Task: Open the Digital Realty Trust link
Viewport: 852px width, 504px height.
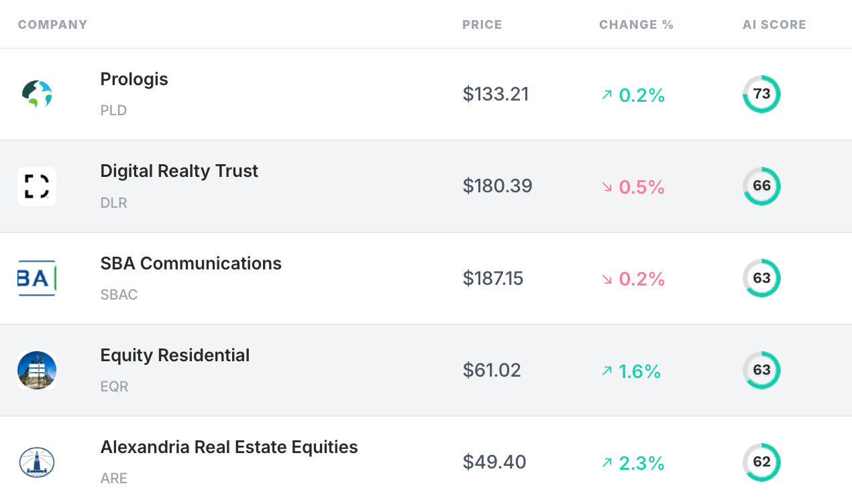Action: pos(179,171)
